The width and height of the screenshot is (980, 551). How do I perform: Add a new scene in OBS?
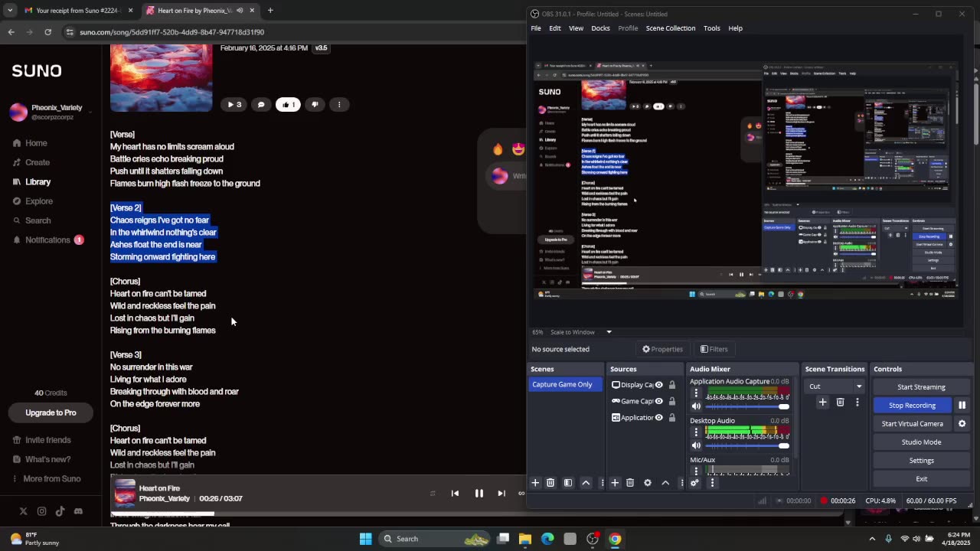(x=535, y=483)
